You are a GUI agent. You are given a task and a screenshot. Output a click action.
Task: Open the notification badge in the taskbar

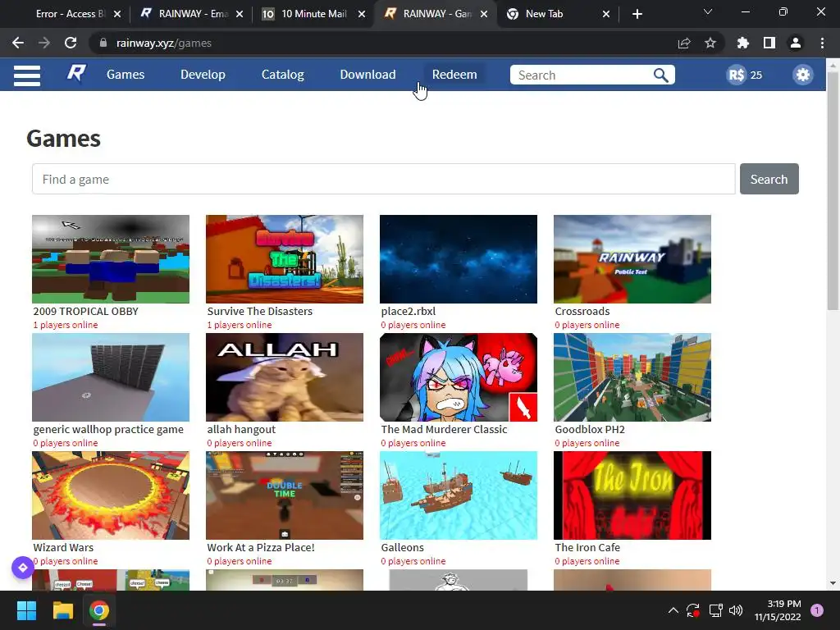click(x=817, y=610)
